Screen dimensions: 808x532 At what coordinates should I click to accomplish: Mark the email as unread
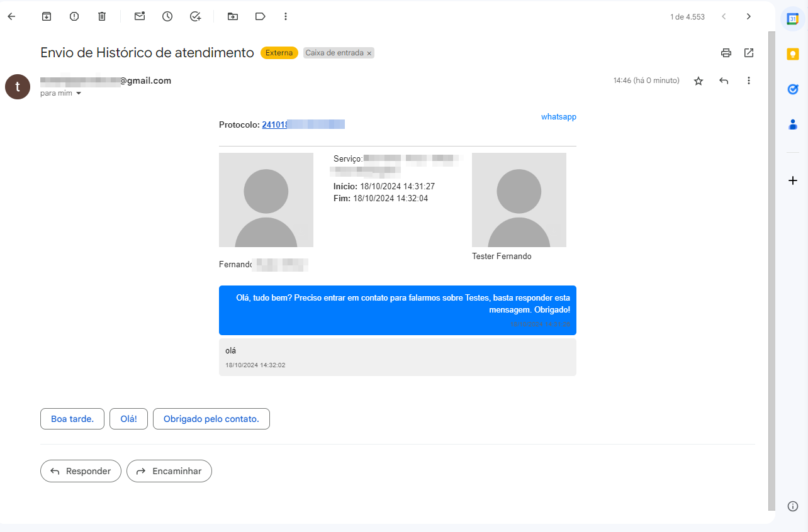[x=140, y=16]
